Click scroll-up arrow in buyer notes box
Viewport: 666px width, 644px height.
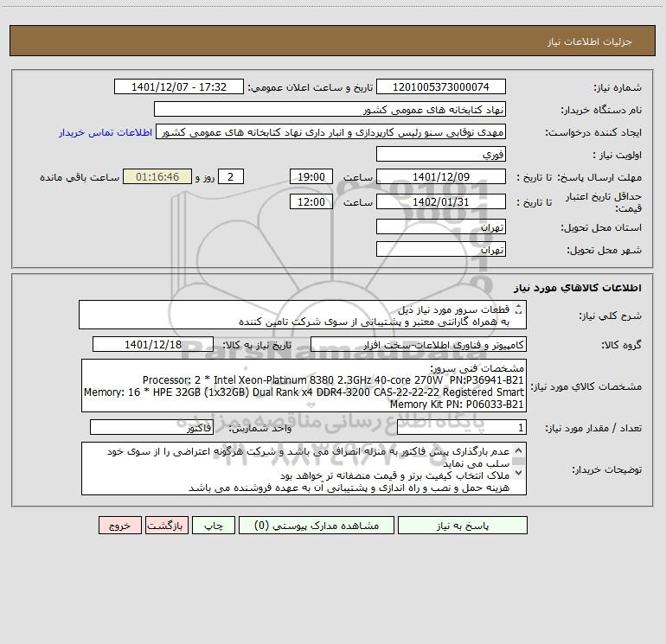click(x=518, y=450)
